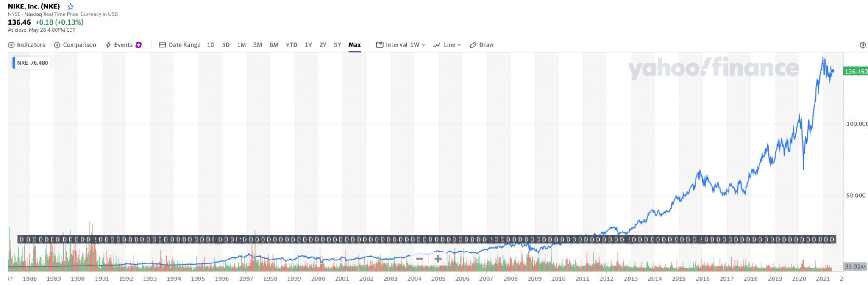Screen dimensions: 868x285
Task: Activate the Draw pencil tool
Action: (x=473, y=45)
